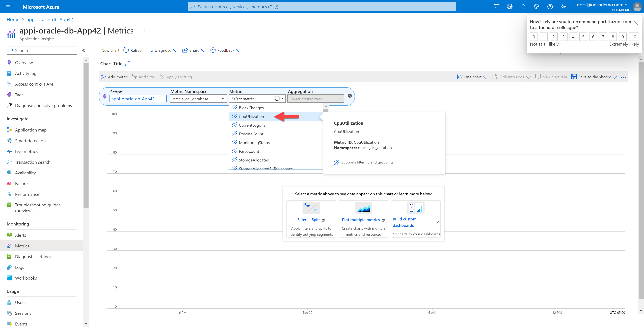
Task: Choose CpuUtilization from metric list
Action: tap(276, 116)
